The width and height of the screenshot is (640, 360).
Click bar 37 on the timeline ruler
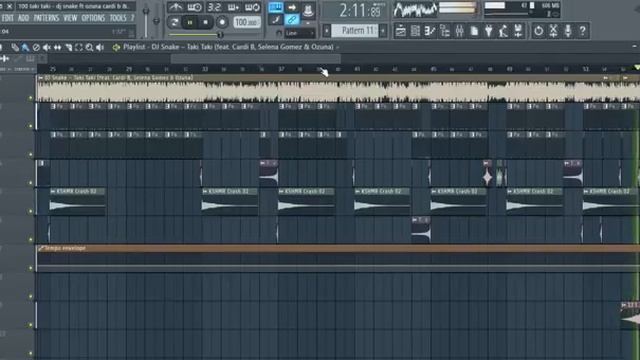pos(281,69)
